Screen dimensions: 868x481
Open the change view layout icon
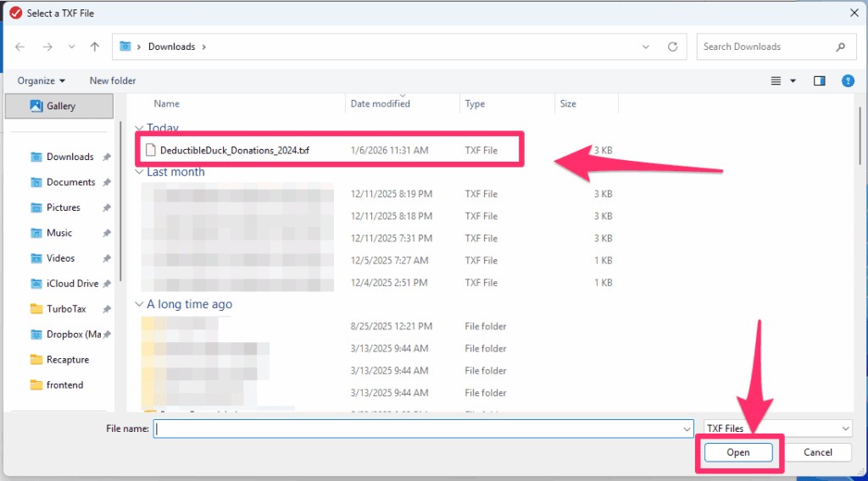click(x=776, y=80)
